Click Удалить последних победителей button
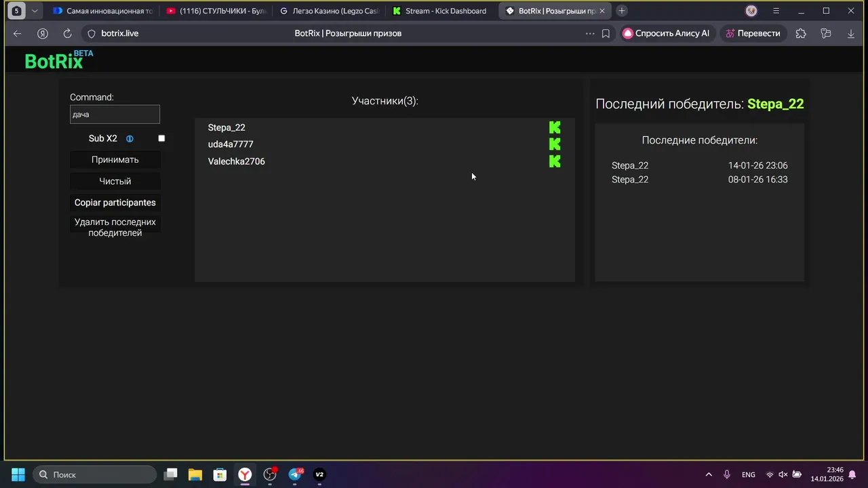 (x=115, y=227)
